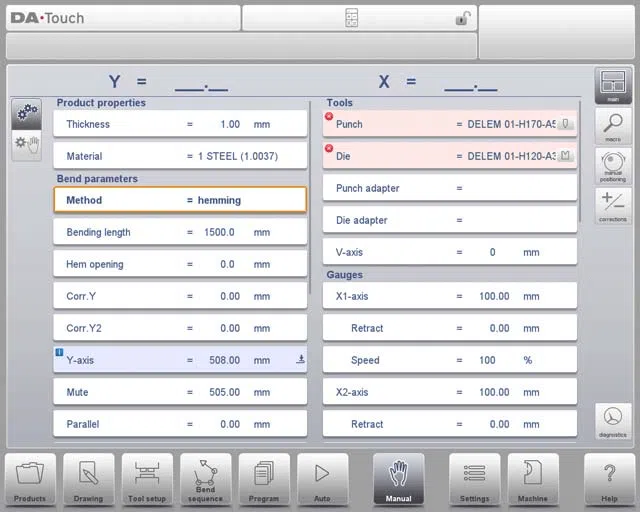Screen dimensions: 640x512
Task: Edit the Bending length value 1500.0
Action: pos(180,232)
